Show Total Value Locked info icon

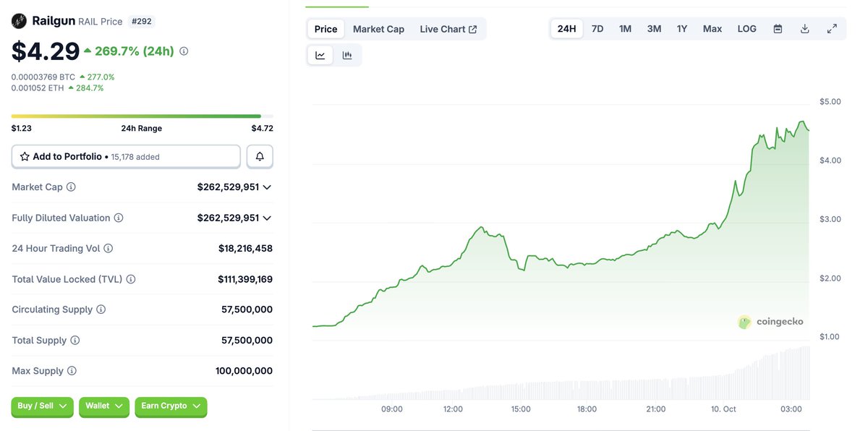pos(131,279)
